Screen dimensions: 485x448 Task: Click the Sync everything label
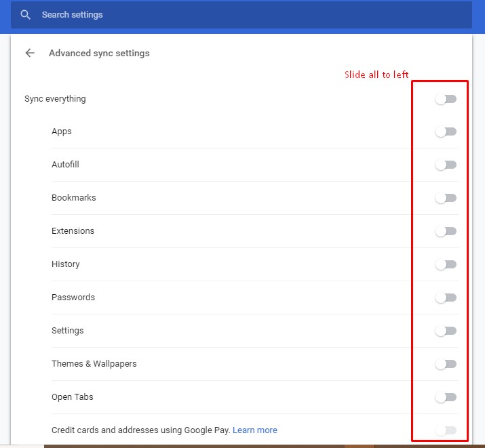point(55,99)
